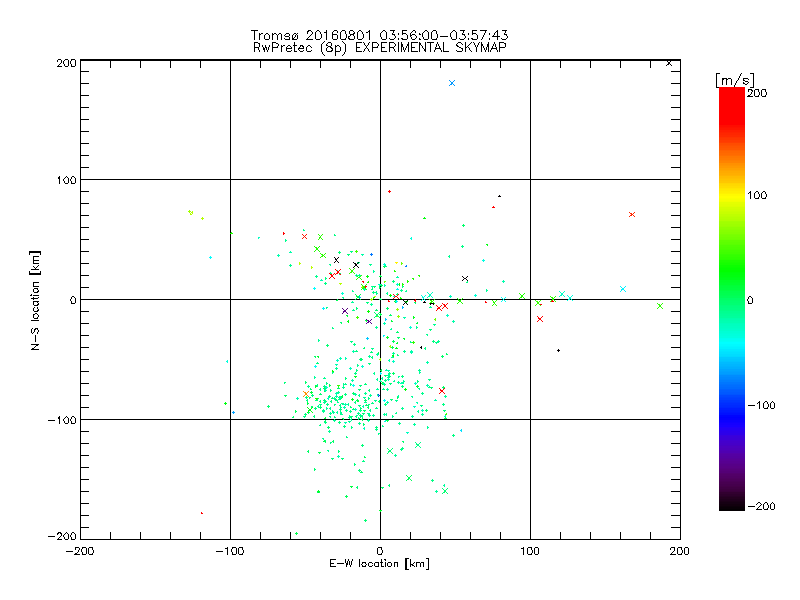Click the N-S axis -100 tick label
This screenshot has width=800, height=600.
coord(62,420)
